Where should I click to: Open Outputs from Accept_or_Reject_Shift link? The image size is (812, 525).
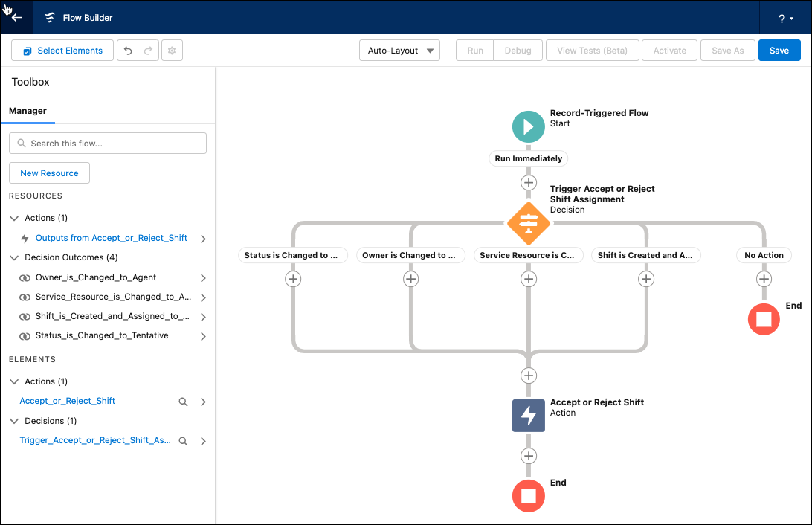click(x=112, y=238)
